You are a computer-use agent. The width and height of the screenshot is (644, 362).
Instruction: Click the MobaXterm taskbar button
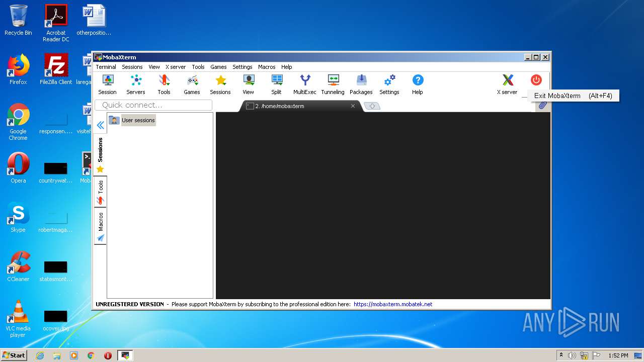click(125, 355)
